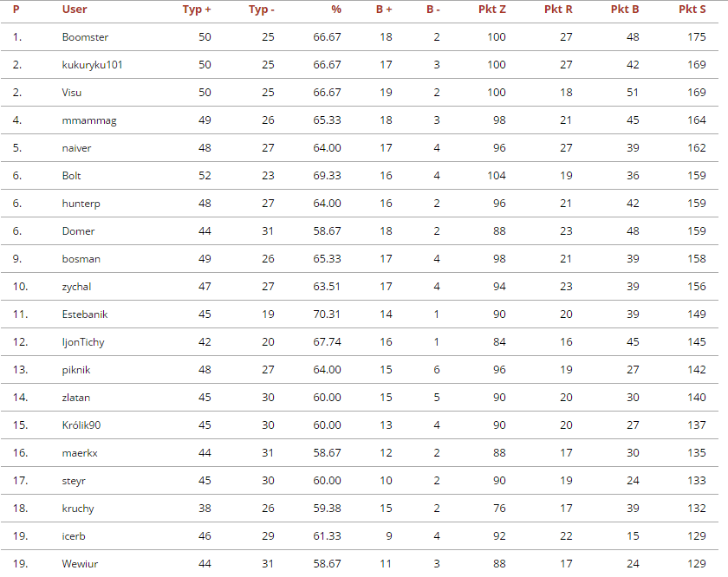Sort by the Pkt R column header
Image resolution: width=728 pixels, height=577 pixels.
click(x=558, y=10)
